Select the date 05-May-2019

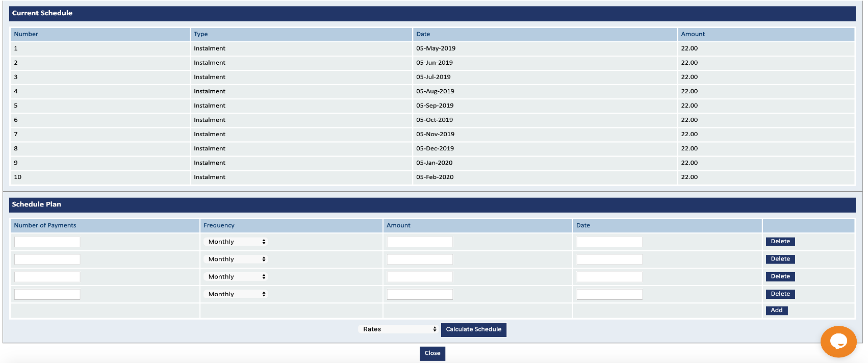pyautogui.click(x=436, y=48)
